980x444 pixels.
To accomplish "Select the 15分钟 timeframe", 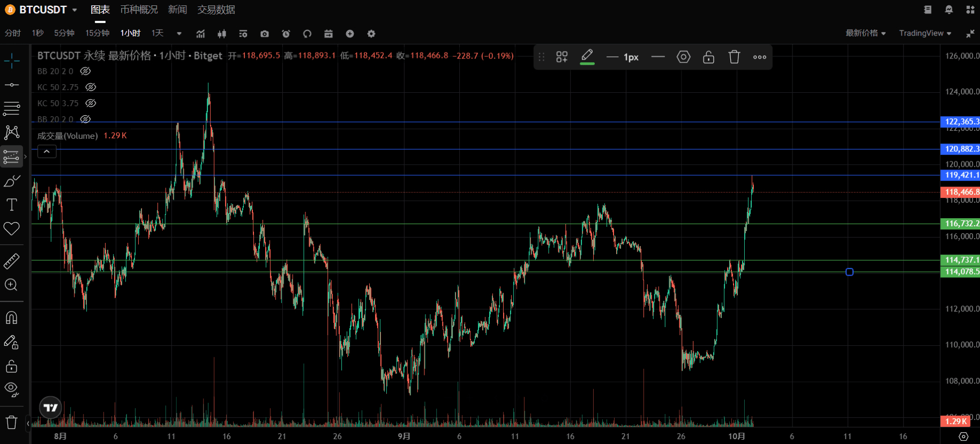I will pos(97,33).
